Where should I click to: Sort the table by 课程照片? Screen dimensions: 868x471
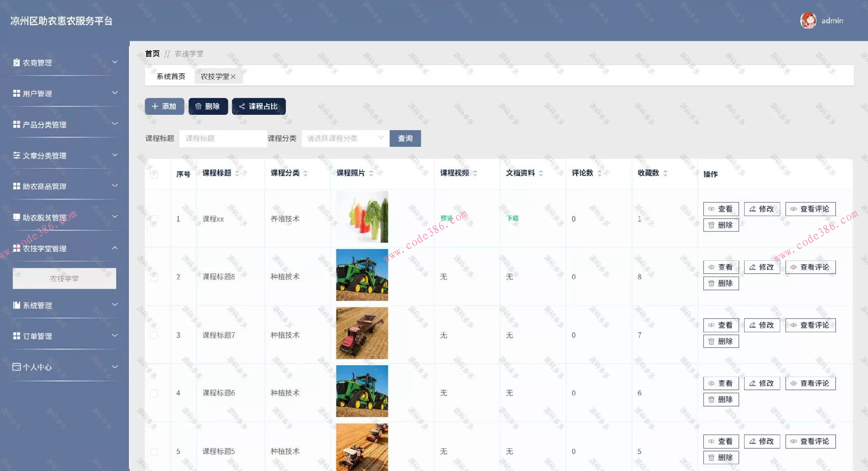click(x=371, y=173)
